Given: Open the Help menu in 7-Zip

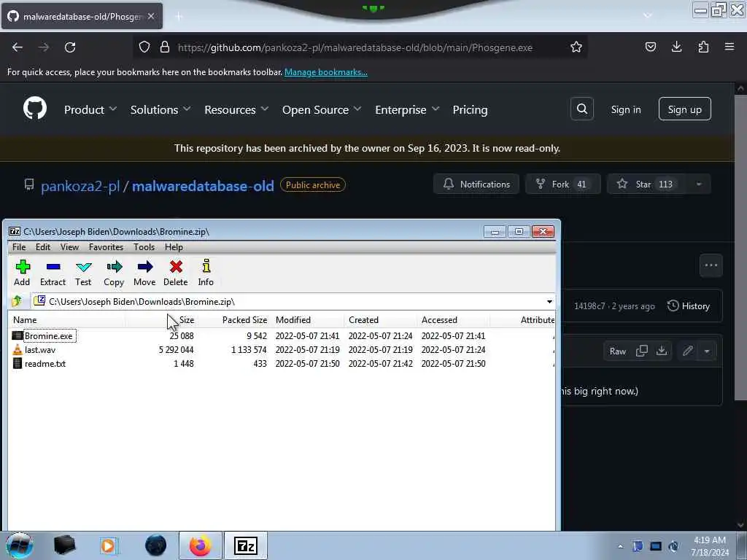Looking at the screenshot, I should click(x=174, y=246).
